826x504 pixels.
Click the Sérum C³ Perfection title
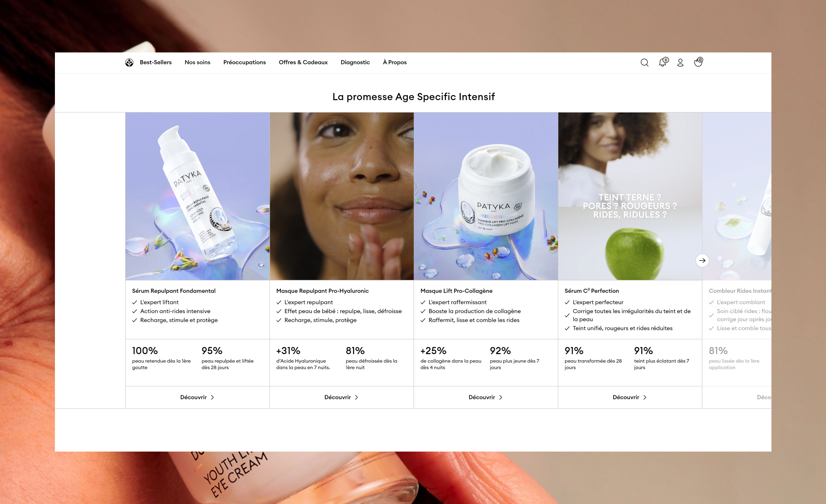[592, 291]
